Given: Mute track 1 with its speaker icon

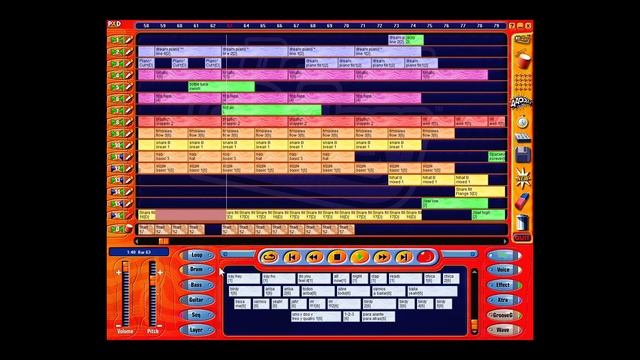Looking at the screenshot, I should 117,40.
